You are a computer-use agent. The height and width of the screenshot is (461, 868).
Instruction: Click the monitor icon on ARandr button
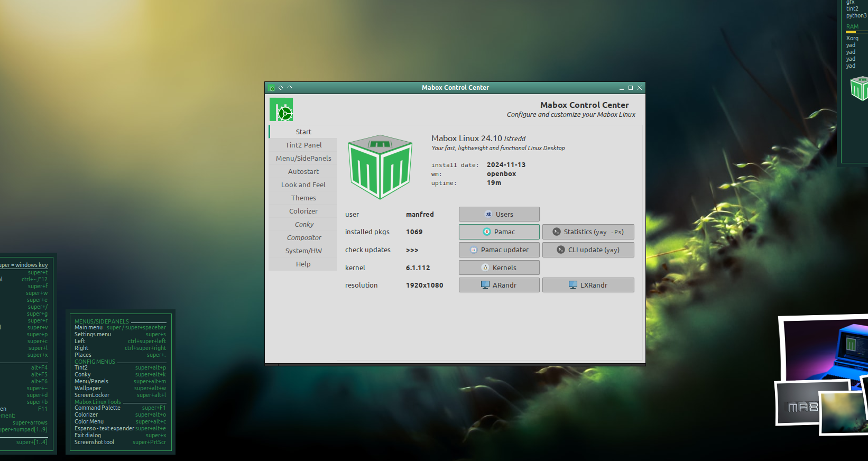pos(485,285)
